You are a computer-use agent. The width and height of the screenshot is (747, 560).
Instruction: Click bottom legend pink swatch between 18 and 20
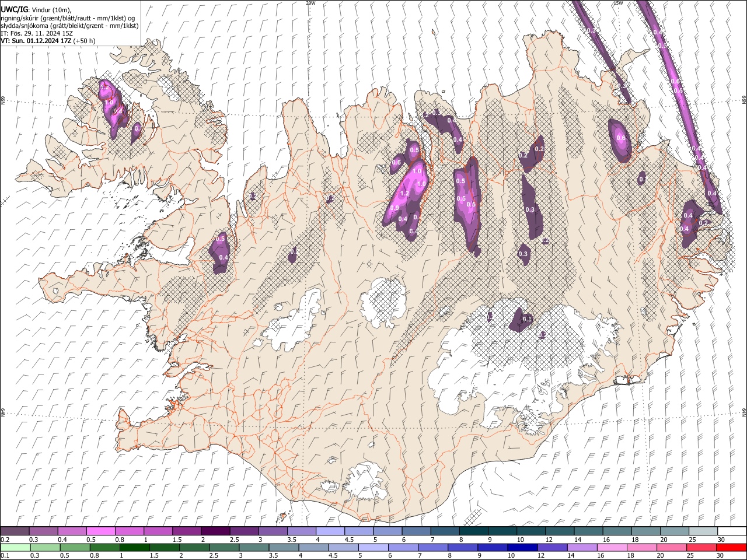coord(641,547)
